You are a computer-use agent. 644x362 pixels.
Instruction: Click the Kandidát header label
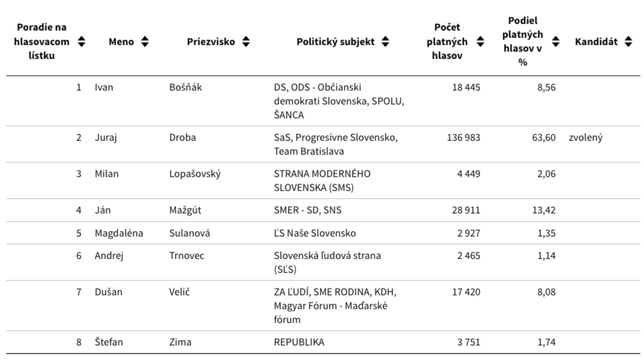click(596, 42)
